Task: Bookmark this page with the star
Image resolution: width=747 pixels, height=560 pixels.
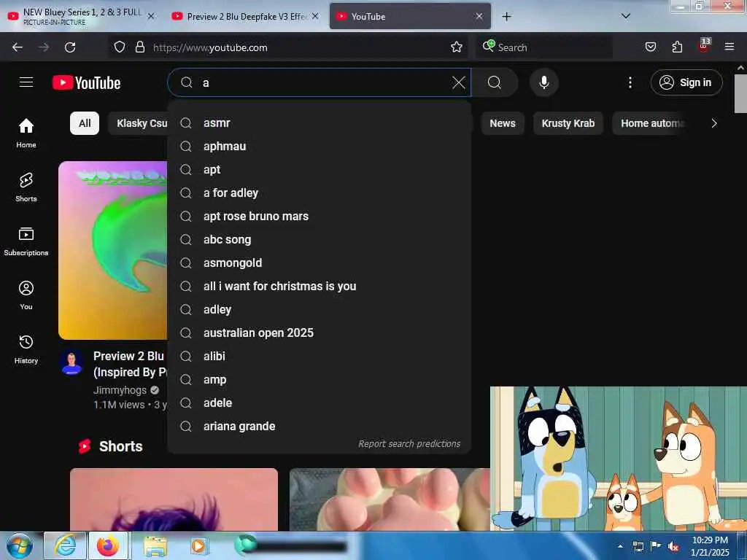Action: tap(457, 47)
